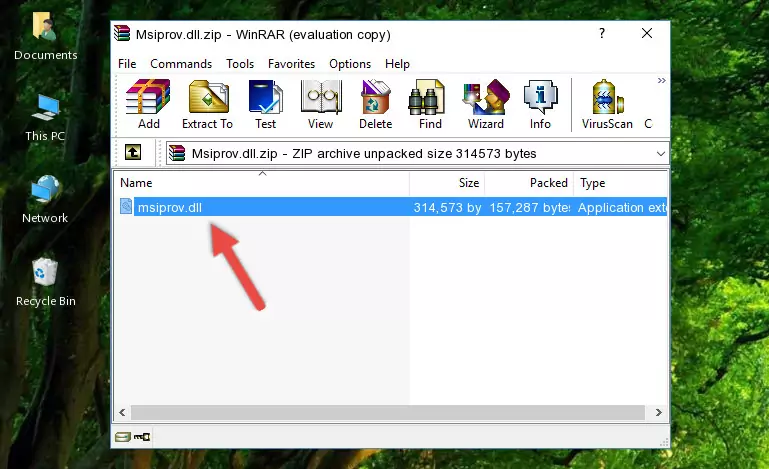The height and width of the screenshot is (469, 769).
Task: Click the WinRAR title bar app icon
Action: (x=122, y=33)
